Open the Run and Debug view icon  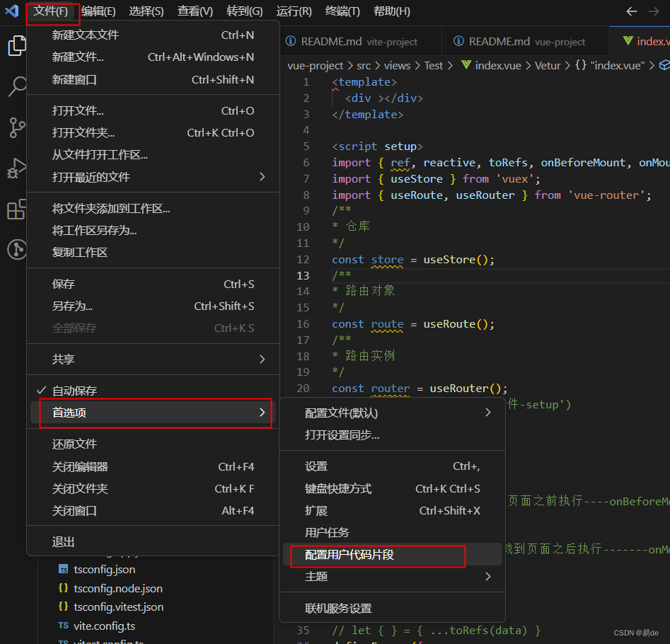(16, 168)
